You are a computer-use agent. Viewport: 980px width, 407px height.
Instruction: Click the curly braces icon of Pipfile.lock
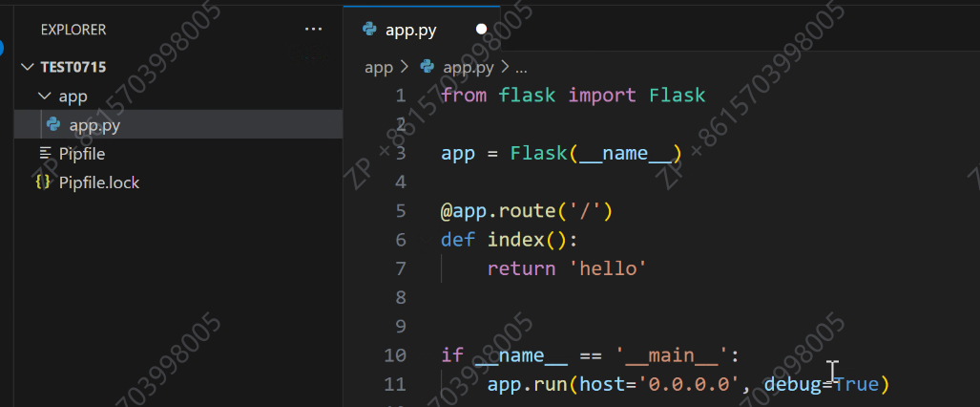(x=43, y=182)
